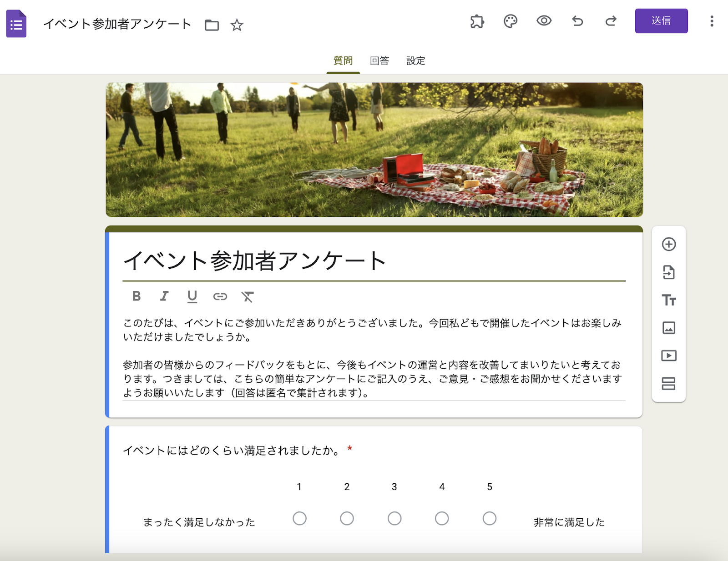Viewport: 728px width, 561px height.
Task: Open the 設定 tab
Action: [415, 60]
